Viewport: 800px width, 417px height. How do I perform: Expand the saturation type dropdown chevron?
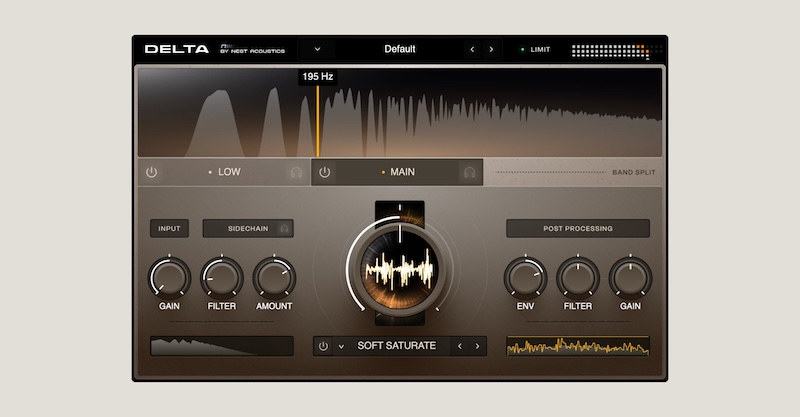click(341, 347)
